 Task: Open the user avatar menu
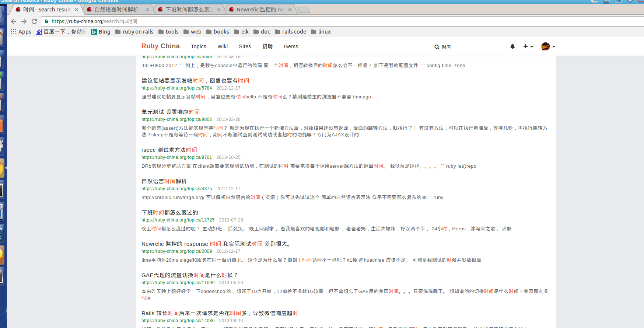548,46
